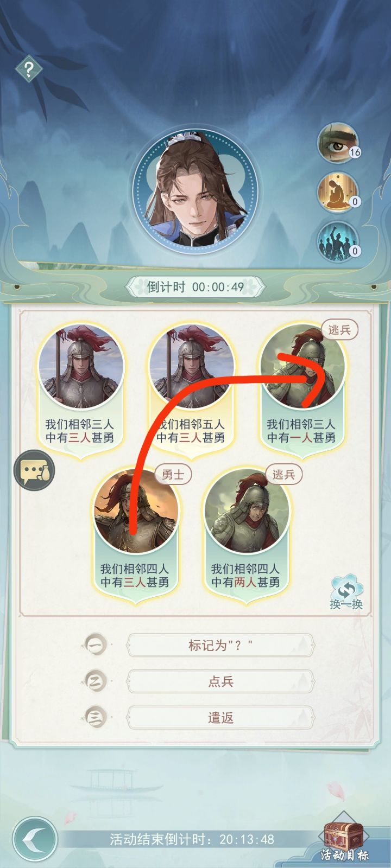Image resolution: width=391 pixels, height=868 pixels.
Task: Select first soldier saying 相邻三人中有三人甚勇
Action: 80,390
